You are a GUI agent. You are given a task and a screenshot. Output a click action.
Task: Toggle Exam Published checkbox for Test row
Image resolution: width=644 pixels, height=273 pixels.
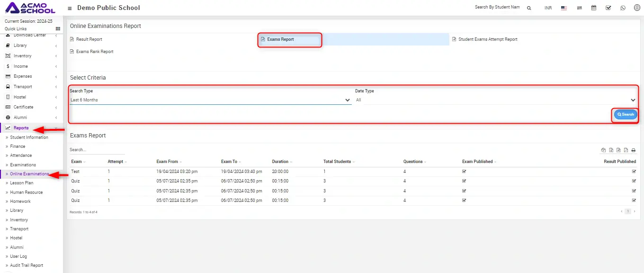(x=464, y=171)
